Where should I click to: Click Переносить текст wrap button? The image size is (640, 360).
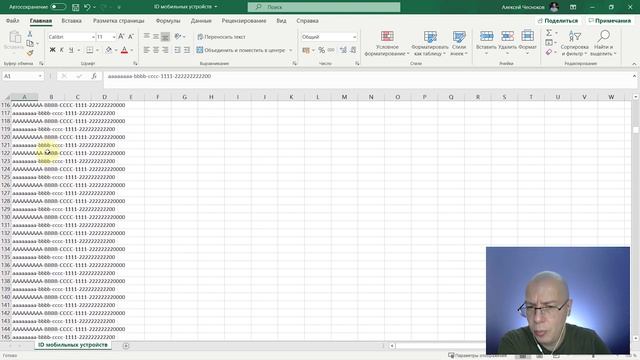tap(221, 37)
